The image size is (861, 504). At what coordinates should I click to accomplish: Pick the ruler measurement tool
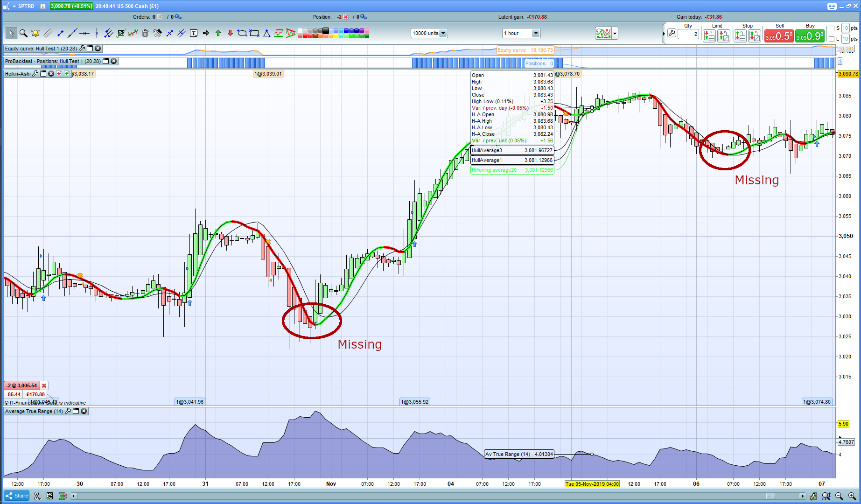48,33
